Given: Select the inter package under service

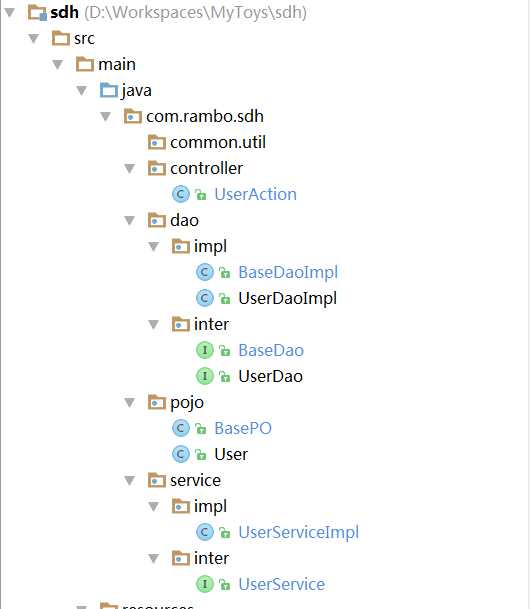Looking at the screenshot, I should pyautogui.click(x=211, y=558).
